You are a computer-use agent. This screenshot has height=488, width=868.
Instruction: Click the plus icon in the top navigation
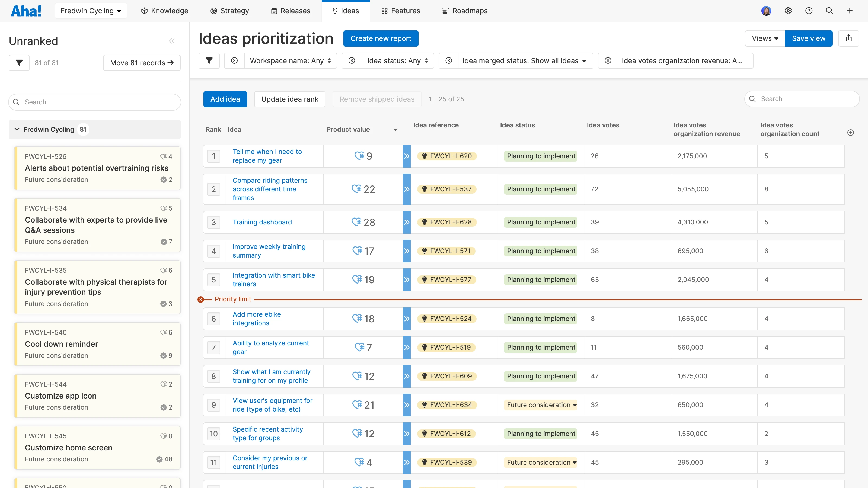point(850,11)
